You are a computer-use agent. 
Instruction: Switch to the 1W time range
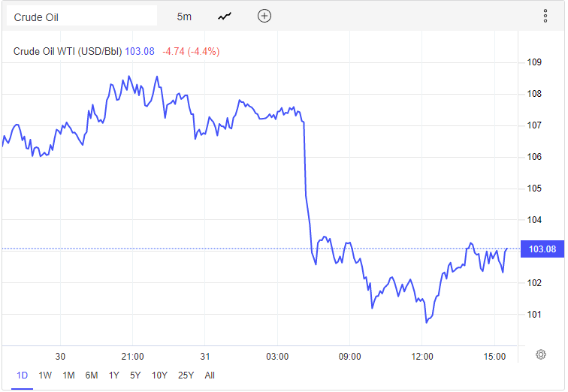click(45, 375)
